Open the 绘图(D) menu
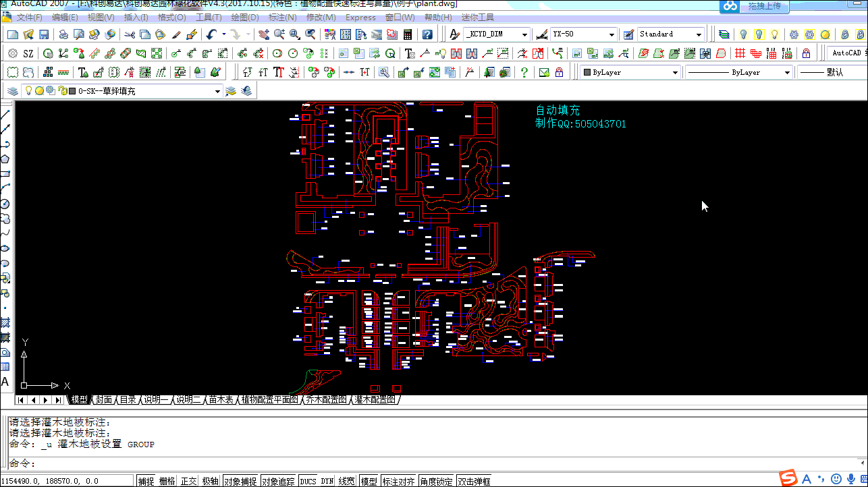This screenshot has height=487, width=868. tap(245, 18)
